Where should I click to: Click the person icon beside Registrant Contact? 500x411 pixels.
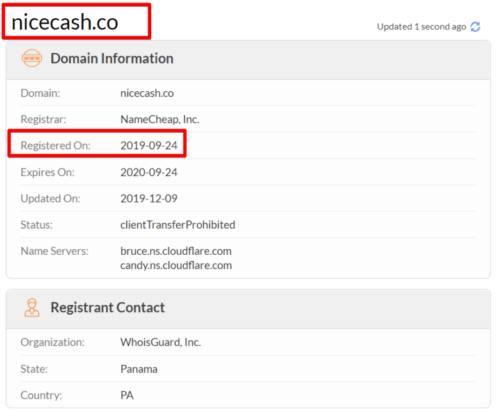click(32, 307)
